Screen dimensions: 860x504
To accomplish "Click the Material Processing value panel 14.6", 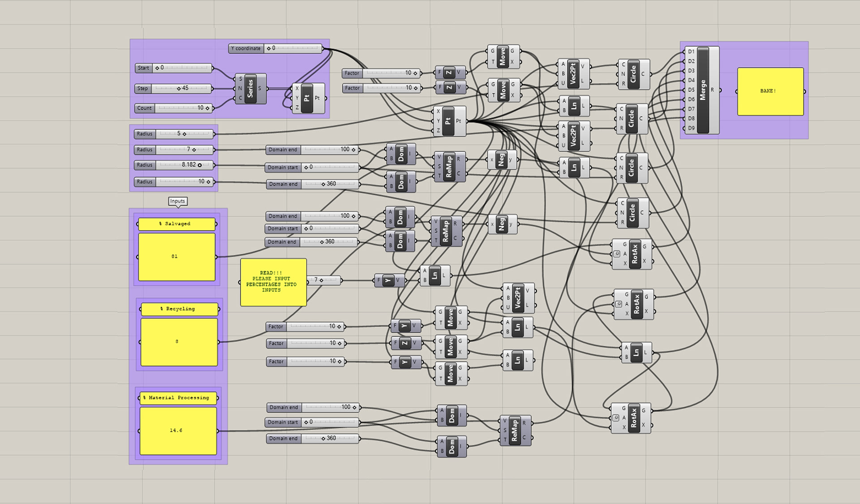I will (178, 431).
